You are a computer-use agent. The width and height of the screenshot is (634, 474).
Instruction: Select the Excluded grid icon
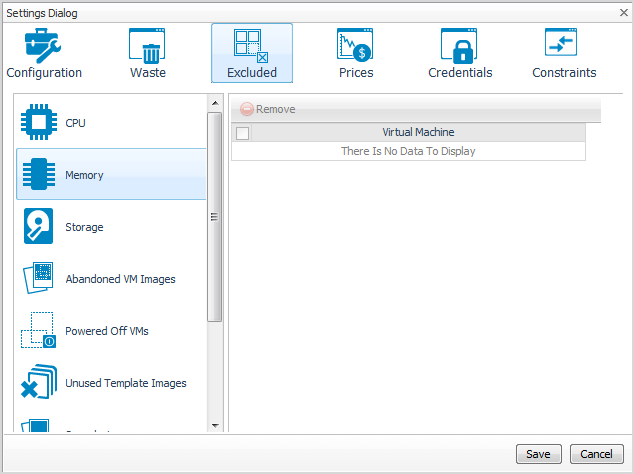tap(251, 46)
